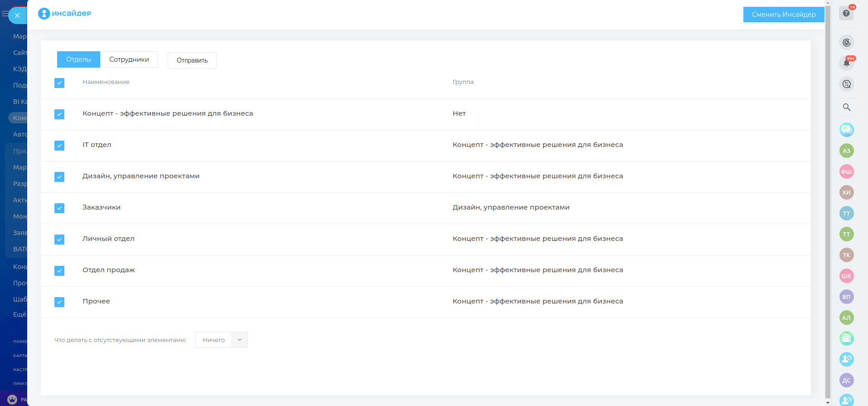The height and width of the screenshot is (406, 868).
Task: Open the ФШ contact avatar
Action: coord(846,171)
